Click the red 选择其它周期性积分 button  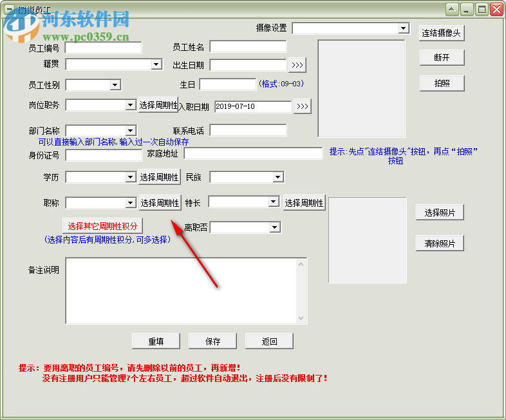tap(102, 225)
